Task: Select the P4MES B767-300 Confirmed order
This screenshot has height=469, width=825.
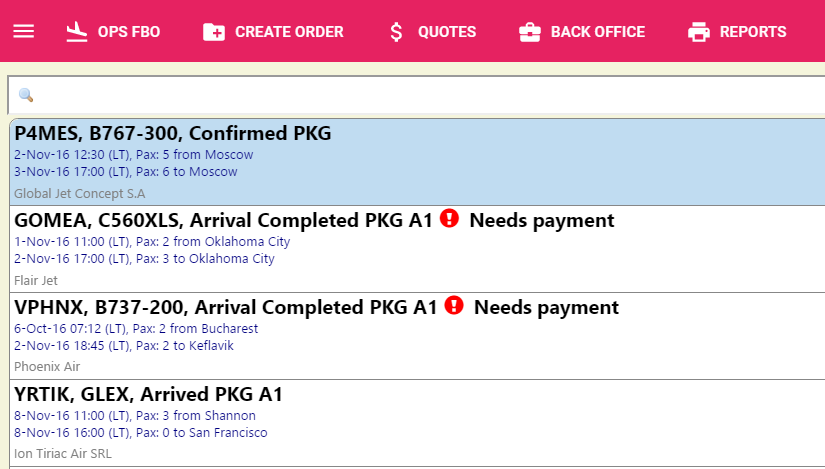Action: click(417, 162)
